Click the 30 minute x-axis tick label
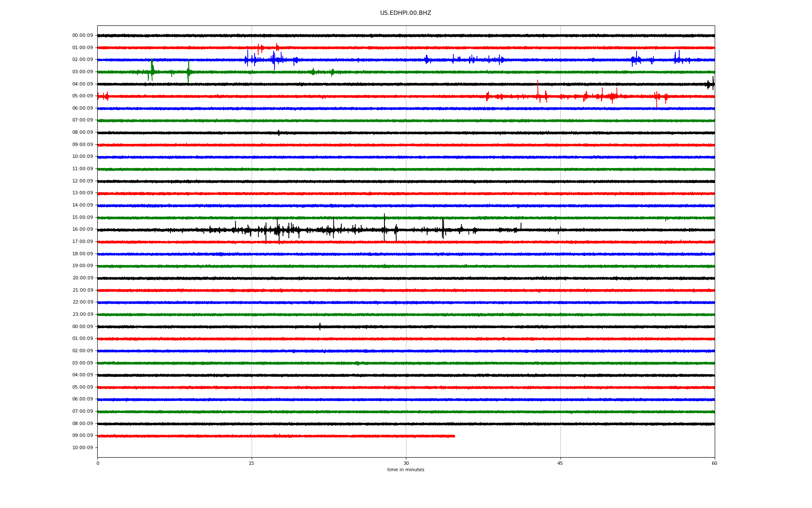812x508 pixels. click(x=406, y=464)
